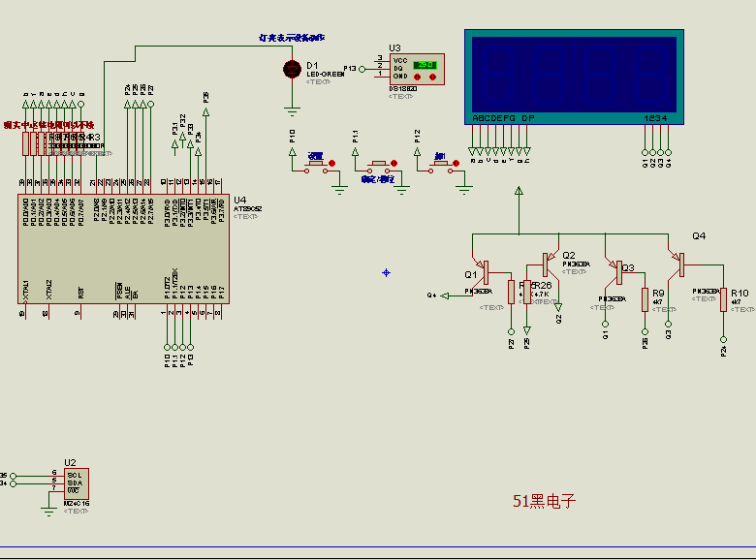Click the power terminal arrow above transistor bus
This screenshot has height=560, width=756.
(519, 191)
